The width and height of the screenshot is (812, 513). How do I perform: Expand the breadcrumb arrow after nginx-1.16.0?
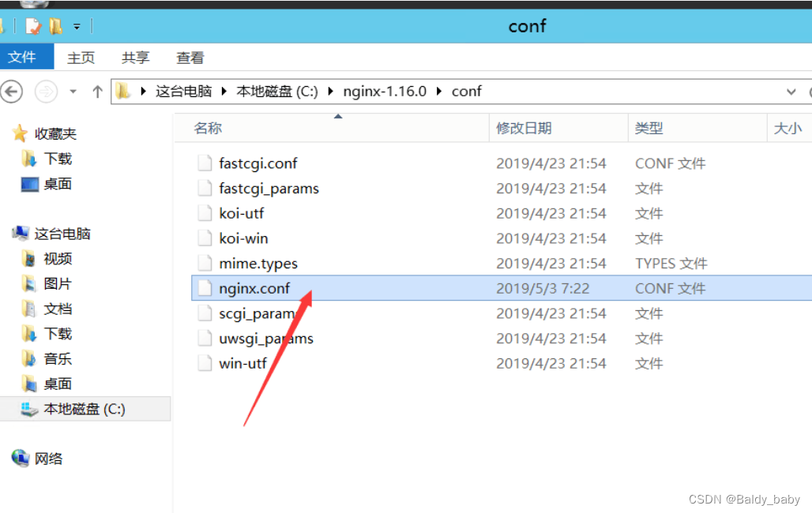[439, 91]
